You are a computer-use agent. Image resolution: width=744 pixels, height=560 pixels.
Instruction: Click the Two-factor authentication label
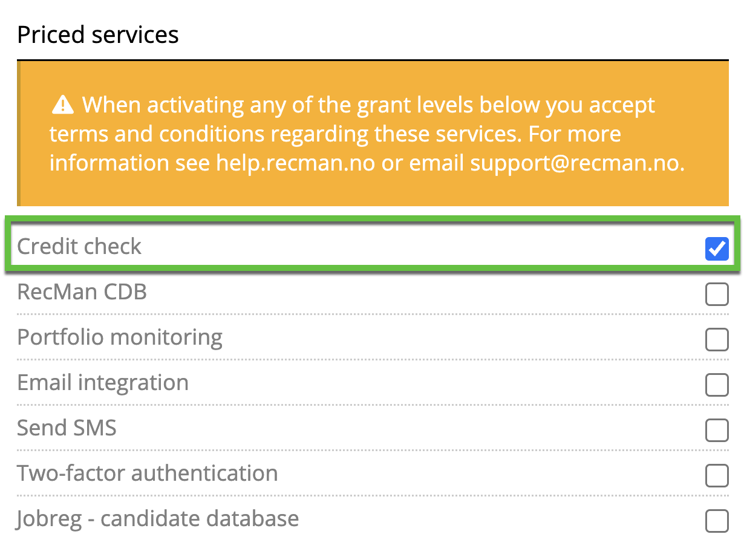pos(147,473)
